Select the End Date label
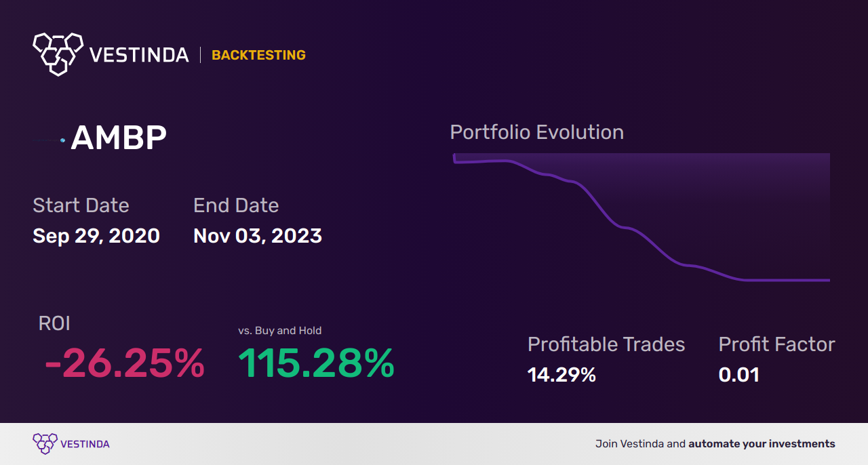This screenshot has height=465, width=868. [236, 205]
